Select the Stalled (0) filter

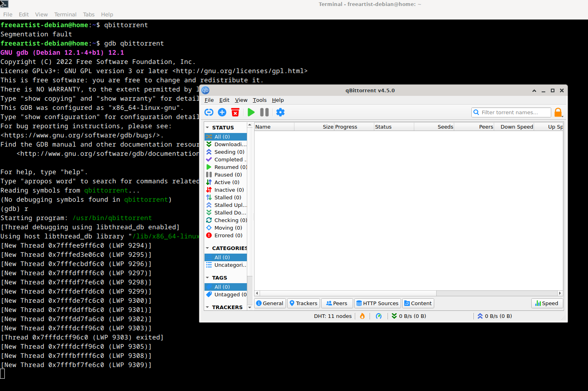[x=226, y=197]
